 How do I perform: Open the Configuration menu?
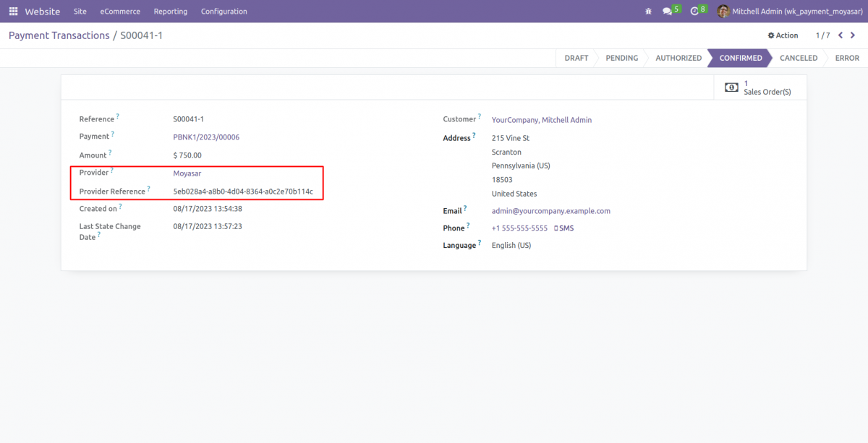224,11
